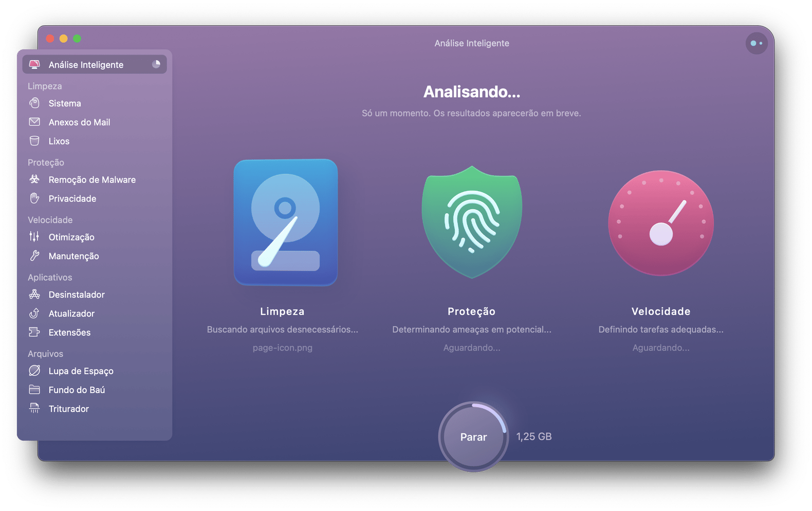Viewport: 812px width, 511px height.
Task: Click the Anexos do Mail envelope icon
Action: (34, 122)
